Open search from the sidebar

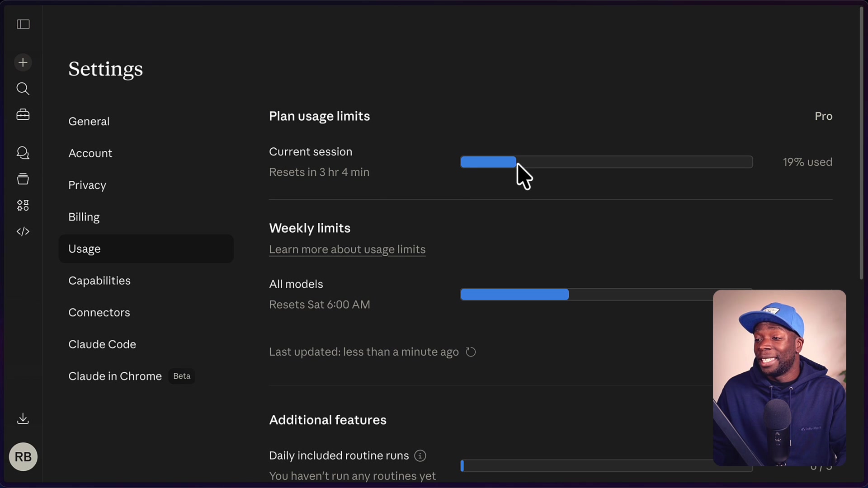click(x=23, y=89)
